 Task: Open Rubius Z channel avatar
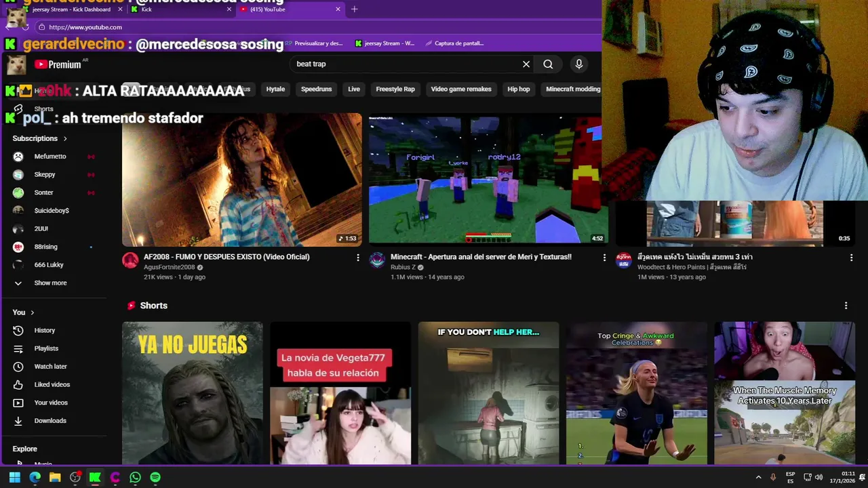click(x=377, y=260)
